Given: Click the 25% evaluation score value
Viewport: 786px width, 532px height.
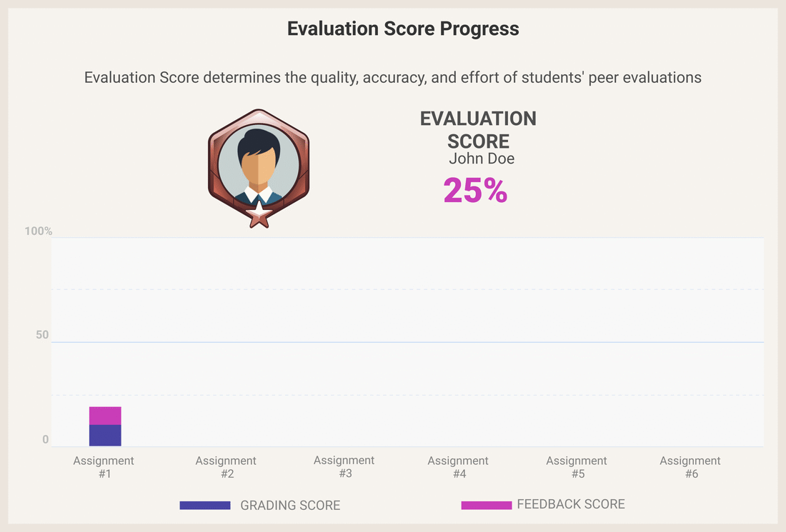Looking at the screenshot, I should [475, 190].
